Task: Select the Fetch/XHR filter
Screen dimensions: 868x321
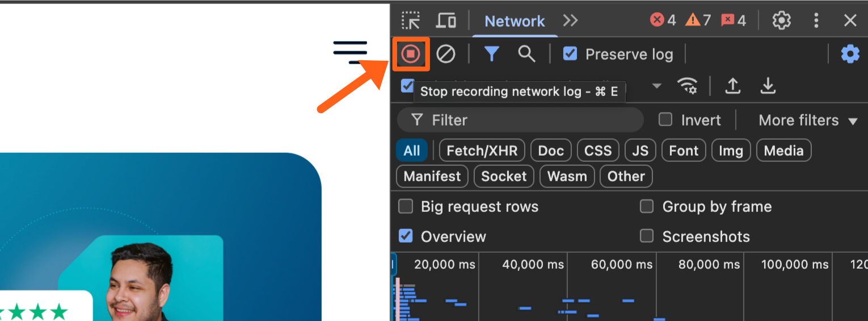Action: pos(482,151)
